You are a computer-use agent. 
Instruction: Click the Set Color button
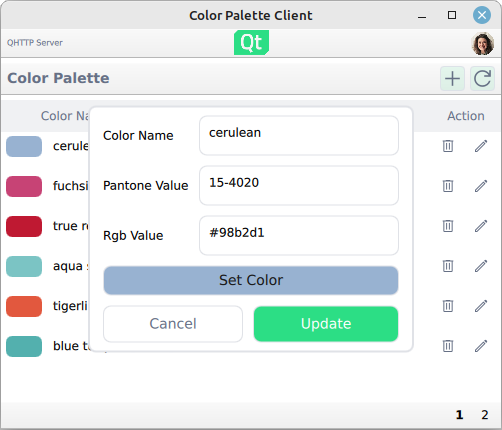251,280
